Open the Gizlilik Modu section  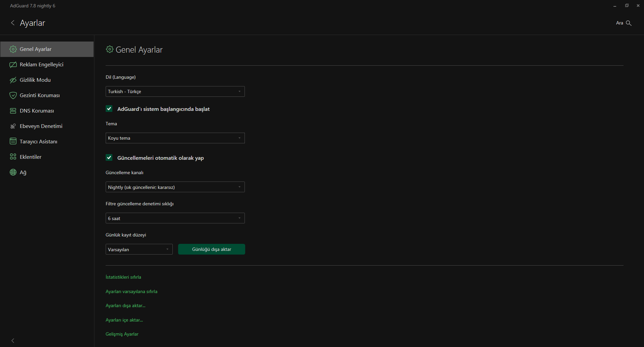tap(47, 80)
